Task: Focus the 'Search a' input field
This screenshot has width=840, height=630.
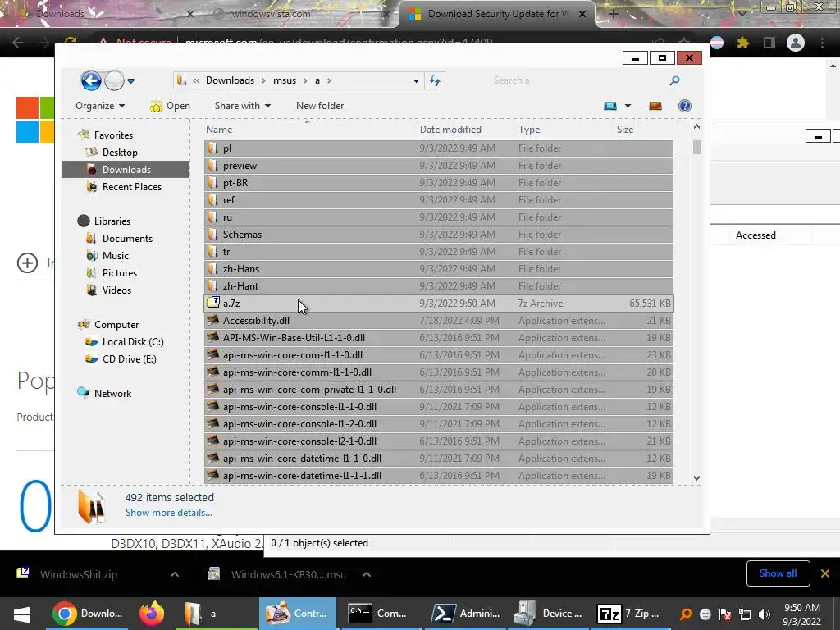Action: 578,80
